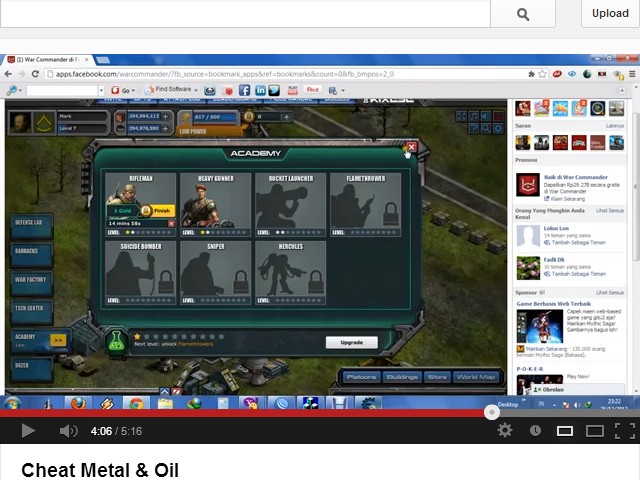Click the Flamethrower padlock icon
Image resolution: width=640 pixels, height=480 pixels.
click(391, 213)
